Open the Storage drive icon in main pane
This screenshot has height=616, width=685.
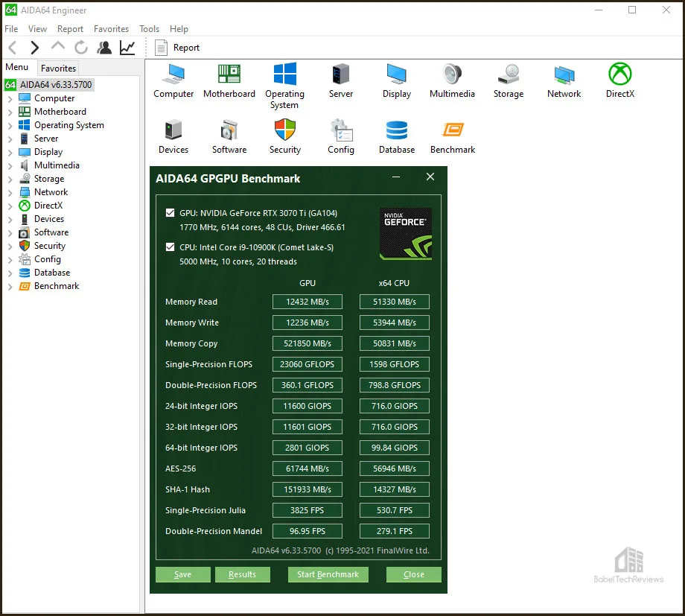509,81
